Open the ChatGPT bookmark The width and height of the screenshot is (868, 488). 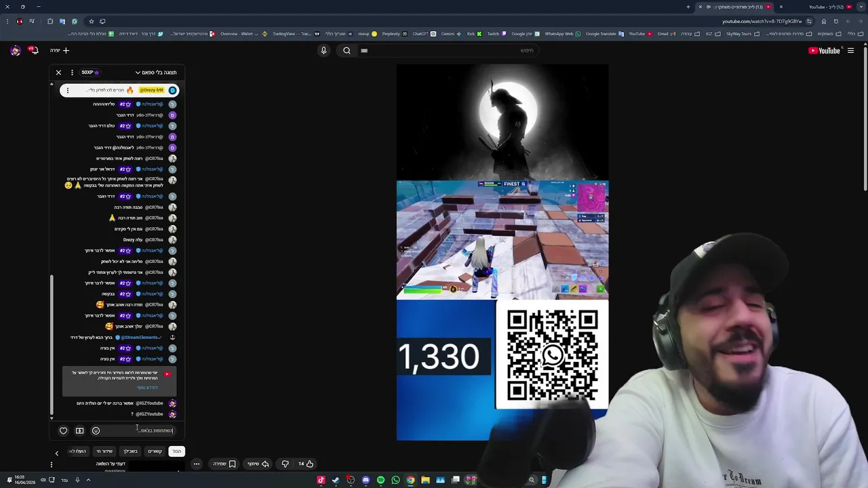(x=423, y=34)
